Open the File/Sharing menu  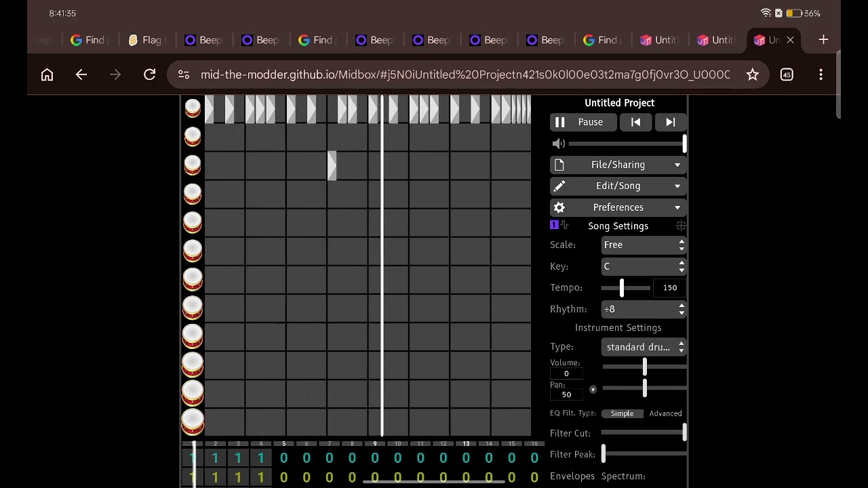click(x=618, y=165)
